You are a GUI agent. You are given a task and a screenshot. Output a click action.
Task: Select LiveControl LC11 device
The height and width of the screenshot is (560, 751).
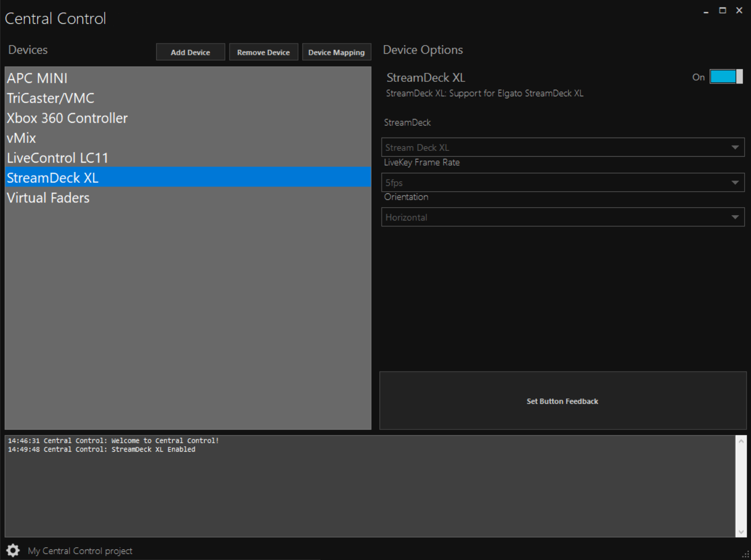[188, 158]
